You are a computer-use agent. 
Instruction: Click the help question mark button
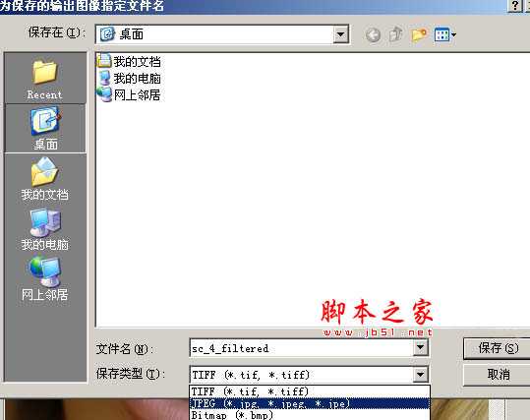[x=515, y=6]
